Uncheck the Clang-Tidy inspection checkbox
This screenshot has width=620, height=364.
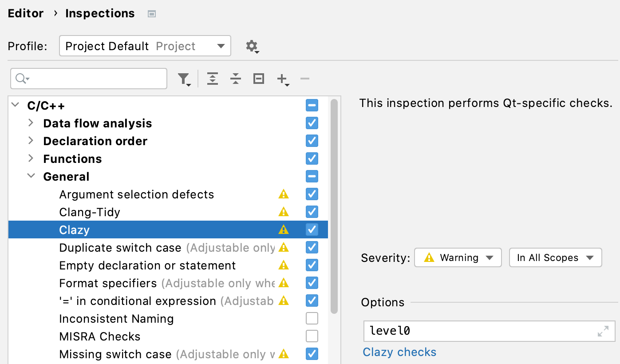312,212
